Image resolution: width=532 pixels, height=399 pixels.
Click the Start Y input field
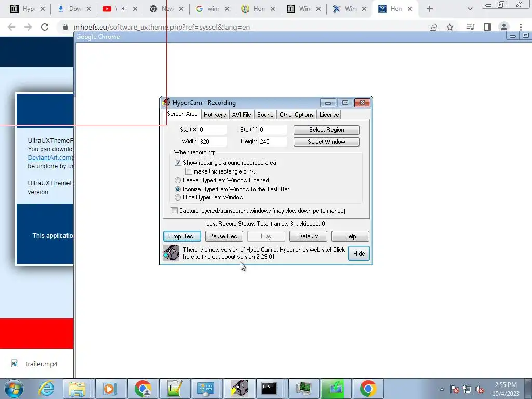pos(273,129)
